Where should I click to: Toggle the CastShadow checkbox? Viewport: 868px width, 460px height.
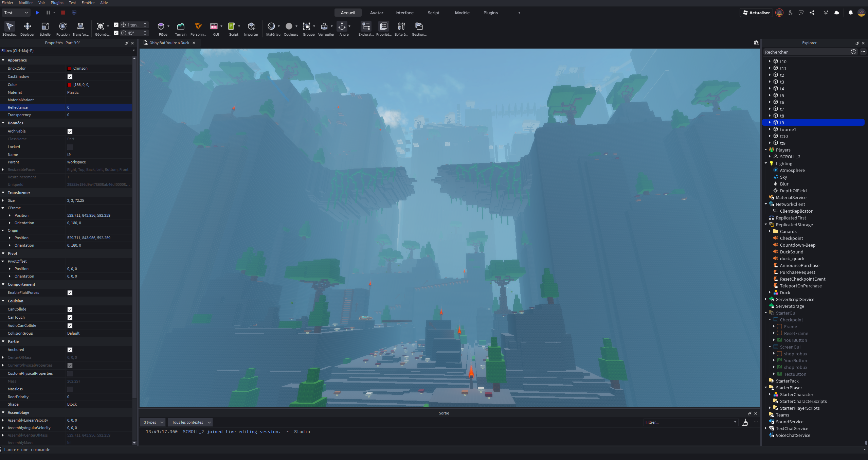point(70,77)
